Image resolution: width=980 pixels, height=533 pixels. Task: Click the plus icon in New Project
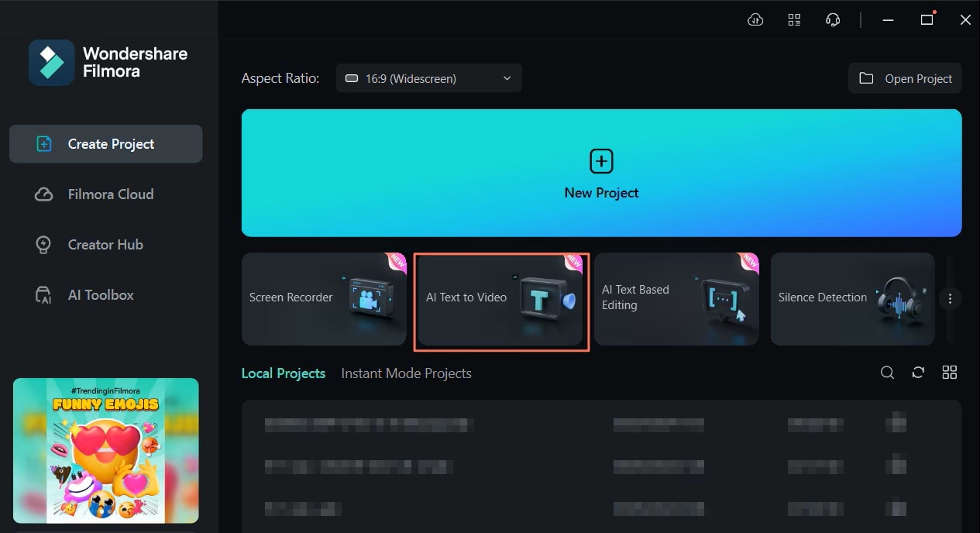tap(601, 161)
